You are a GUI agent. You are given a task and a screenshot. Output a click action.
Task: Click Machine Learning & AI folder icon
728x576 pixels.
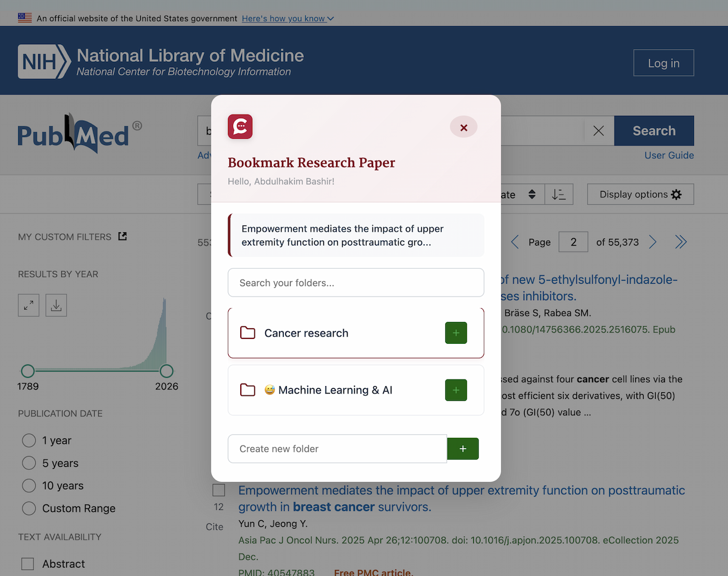[x=248, y=390]
